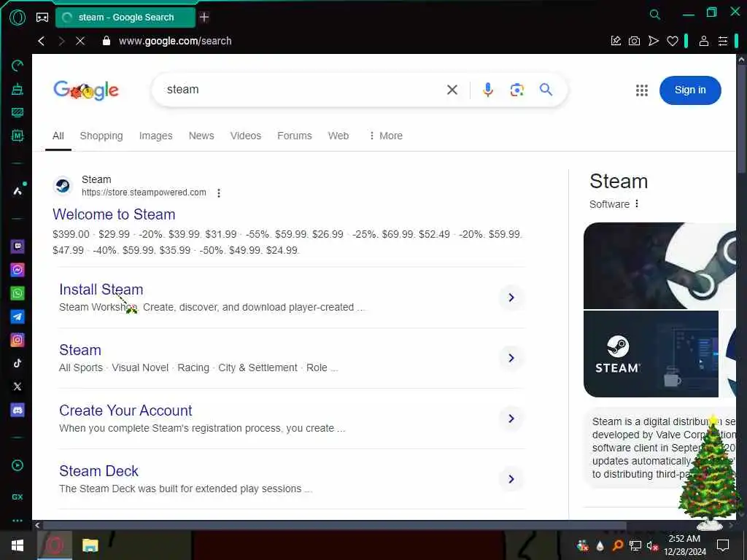Open the Welcome to Steam link
The image size is (747, 560).
[114, 214]
